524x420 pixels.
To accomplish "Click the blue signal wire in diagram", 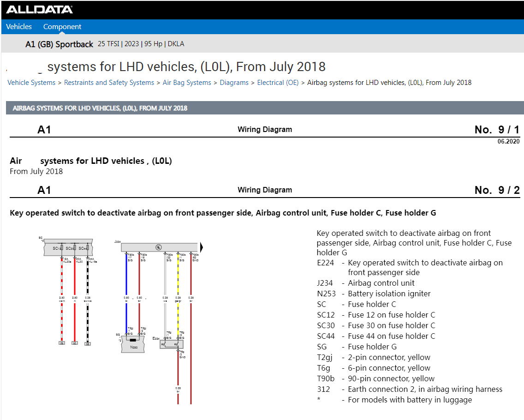I will (x=126, y=294).
